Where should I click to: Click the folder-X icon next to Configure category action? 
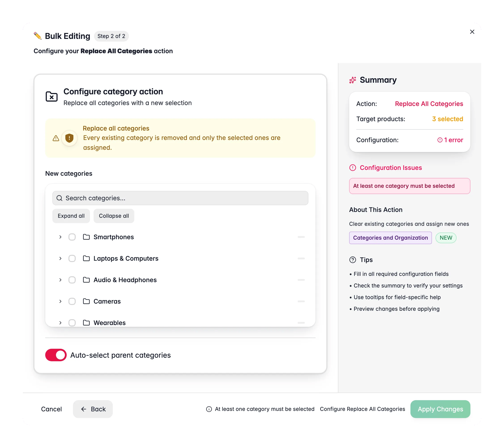[51, 97]
